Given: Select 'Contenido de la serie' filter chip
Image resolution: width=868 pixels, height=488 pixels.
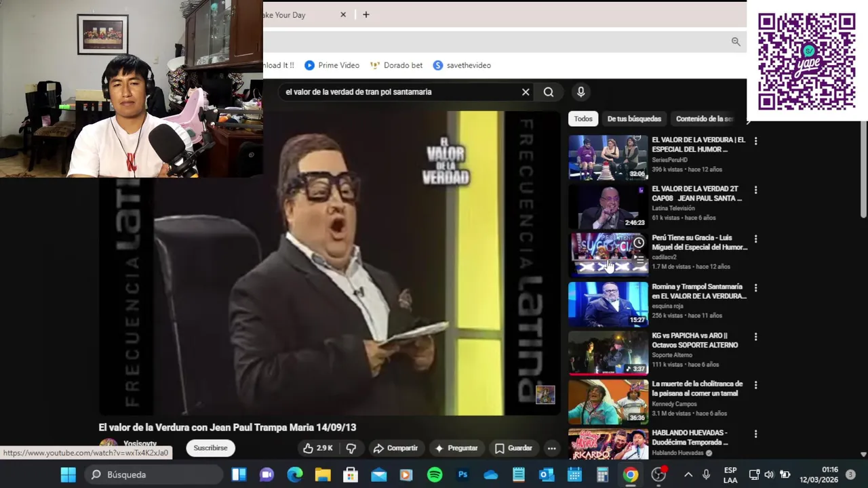Looking at the screenshot, I should 705,119.
